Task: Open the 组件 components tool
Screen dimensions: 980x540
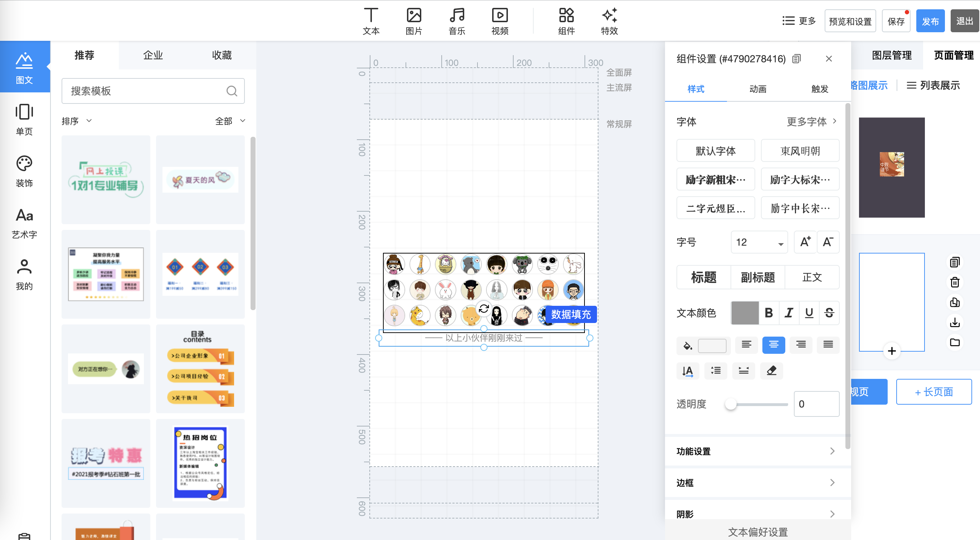Action: 566,21
